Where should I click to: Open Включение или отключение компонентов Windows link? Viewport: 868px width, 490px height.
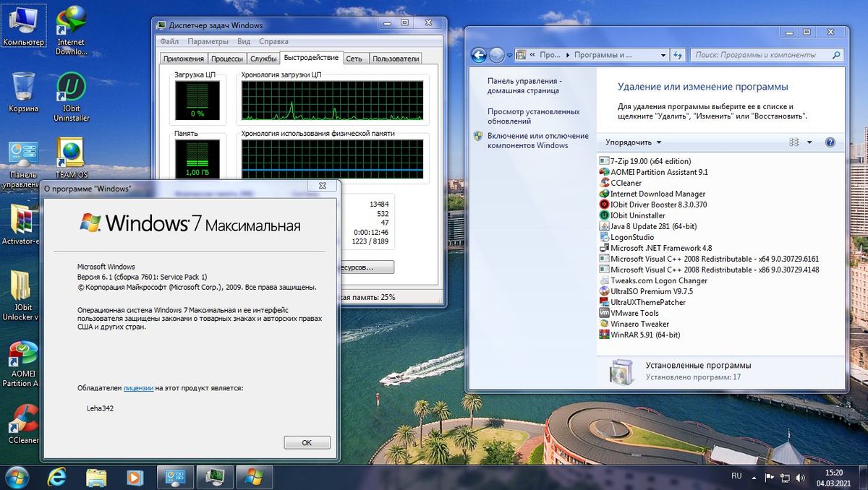click(537, 140)
